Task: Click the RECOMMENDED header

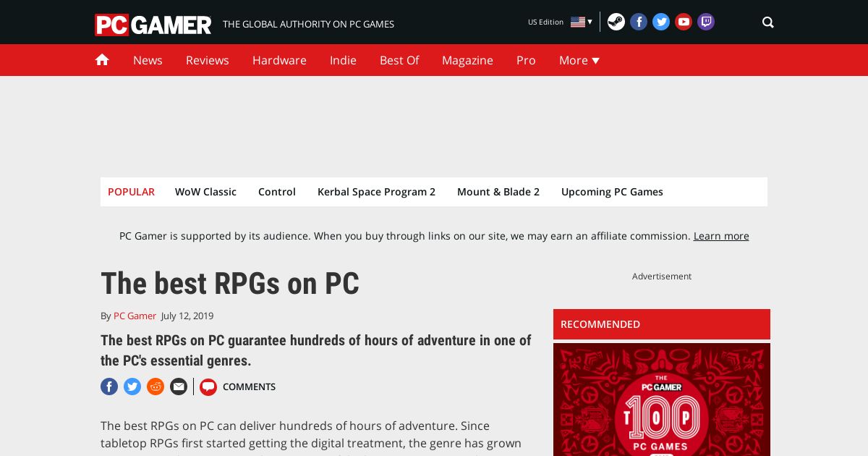Action: tap(662, 324)
